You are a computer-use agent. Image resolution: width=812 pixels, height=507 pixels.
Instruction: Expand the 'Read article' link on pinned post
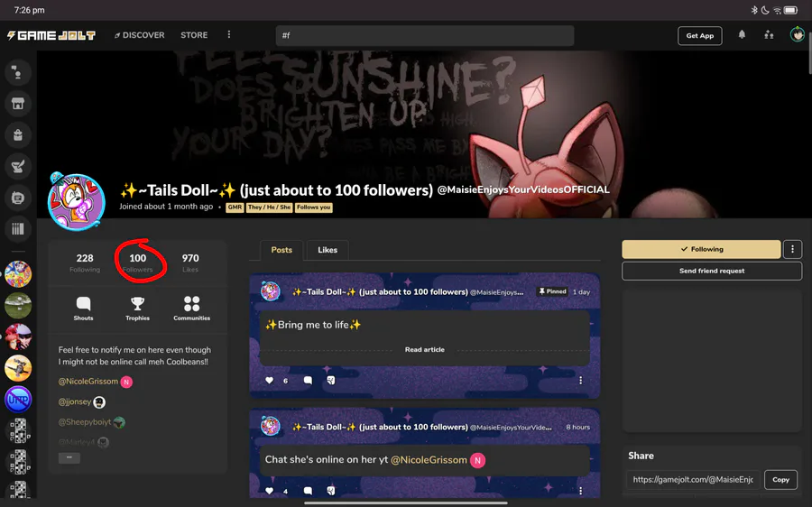click(425, 349)
